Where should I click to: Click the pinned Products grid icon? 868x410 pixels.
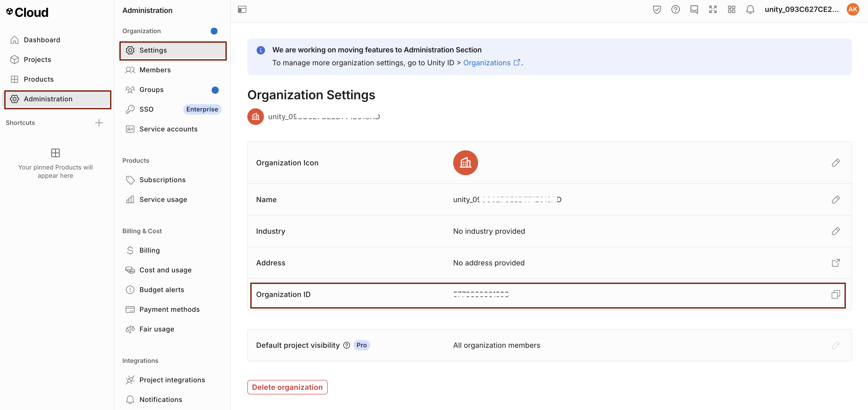[55, 153]
